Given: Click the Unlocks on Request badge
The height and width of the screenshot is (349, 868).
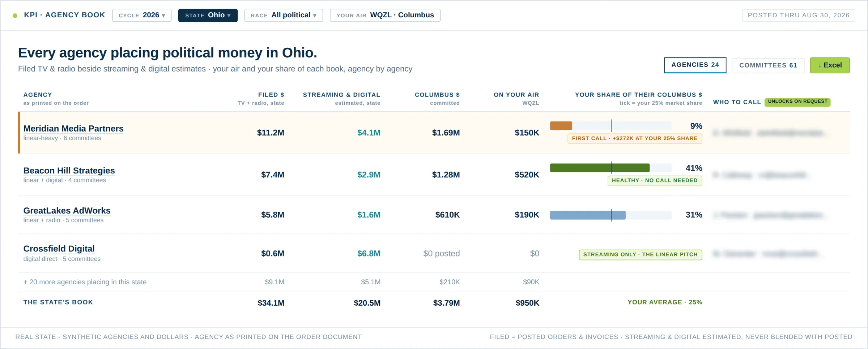Looking at the screenshot, I should [797, 102].
